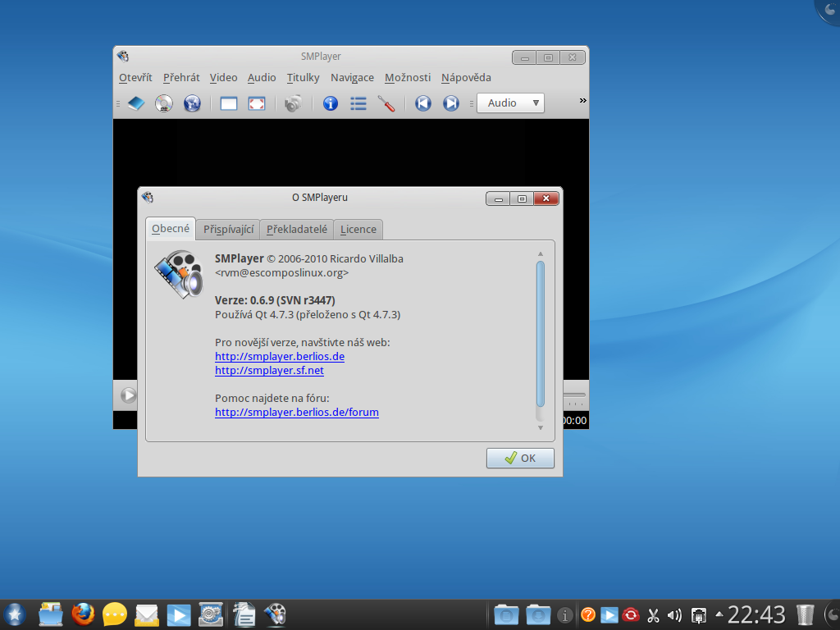Open the Navigace menu
Image resolution: width=840 pixels, height=630 pixels.
coord(352,78)
